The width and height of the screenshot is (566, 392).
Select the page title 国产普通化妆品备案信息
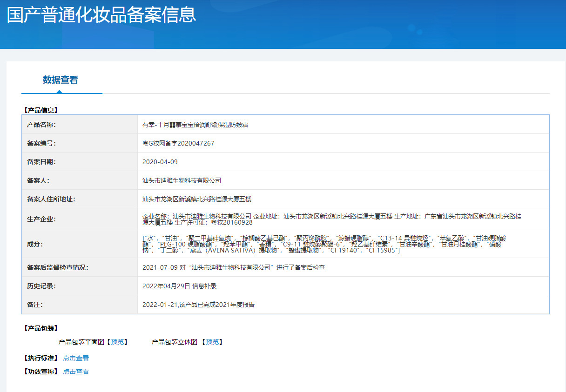(x=101, y=15)
